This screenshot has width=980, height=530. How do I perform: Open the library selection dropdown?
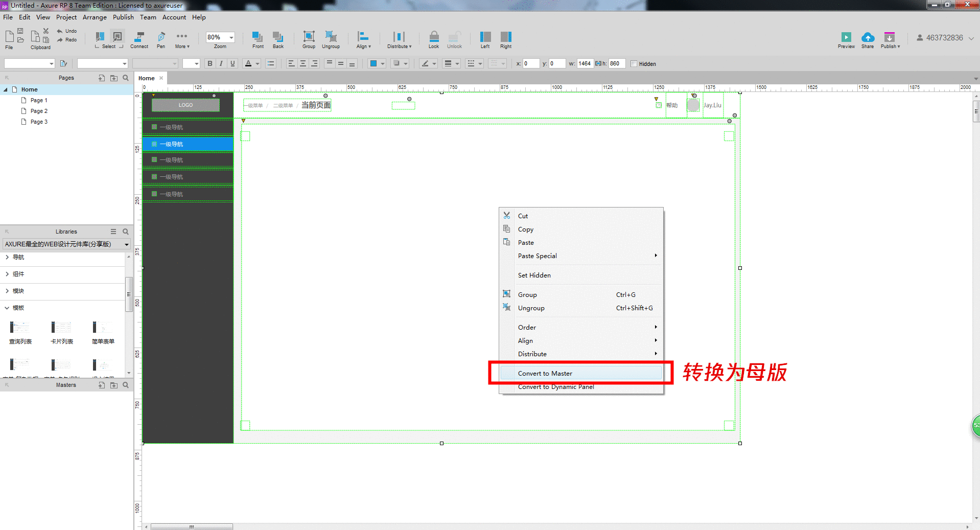[x=66, y=244]
